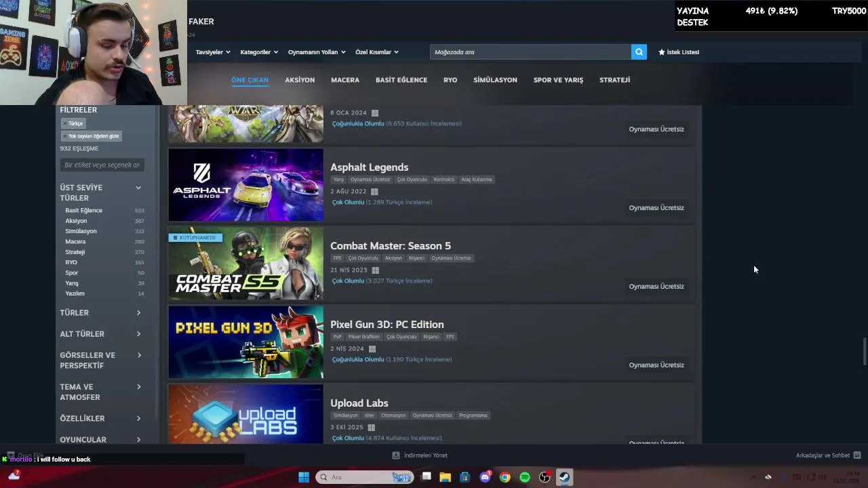The image size is (868, 488).
Task: Open the weather widget on the taskbar
Action: click(x=14, y=476)
